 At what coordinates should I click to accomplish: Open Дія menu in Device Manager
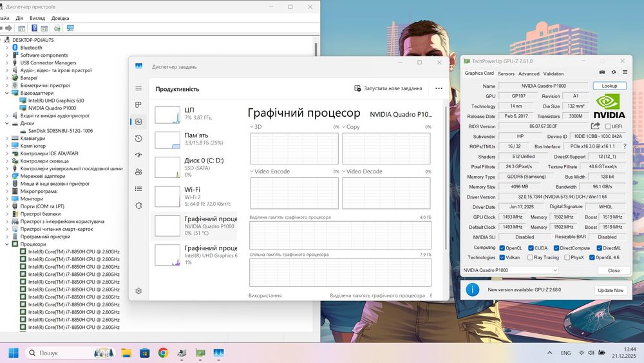19,18
